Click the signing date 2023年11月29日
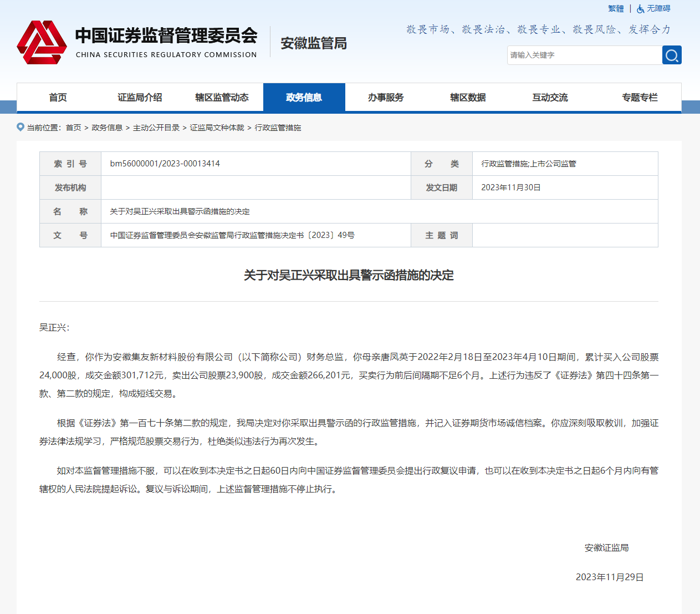This screenshot has width=700, height=614. tap(610, 577)
